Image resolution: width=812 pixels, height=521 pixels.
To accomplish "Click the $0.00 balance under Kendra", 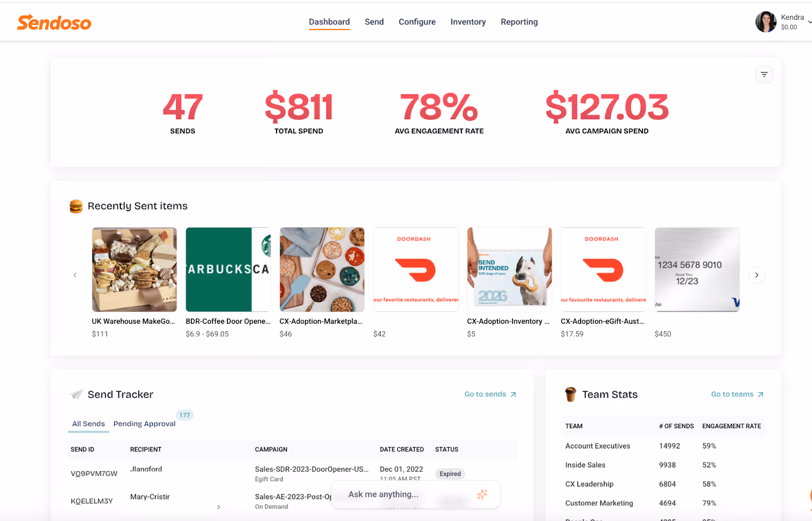I will pyautogui.click(x=789, y=27).
